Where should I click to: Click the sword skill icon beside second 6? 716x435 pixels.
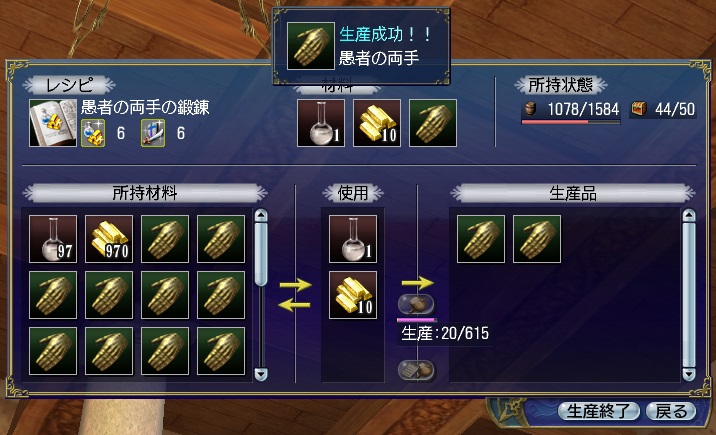pos(153,133)
